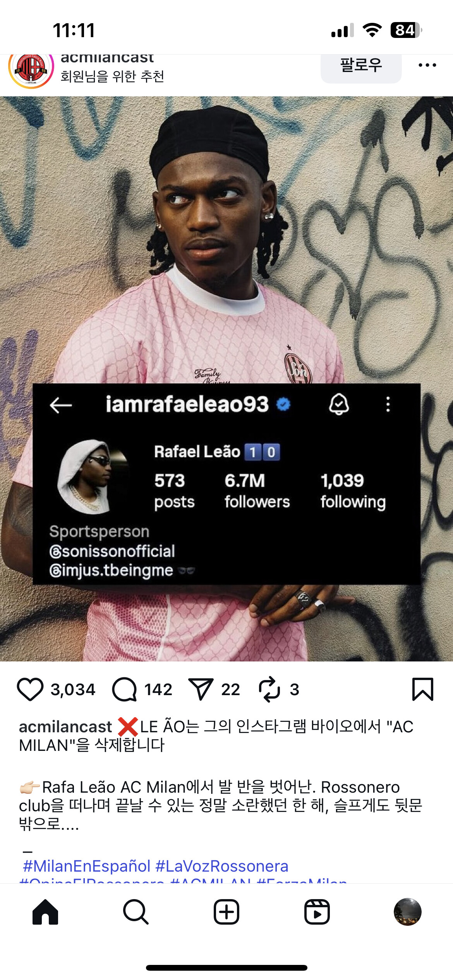The height and width of the screenshot is (980, 453).
Task: Tap the Rafael Leão post image
Action: pos(226,379)
